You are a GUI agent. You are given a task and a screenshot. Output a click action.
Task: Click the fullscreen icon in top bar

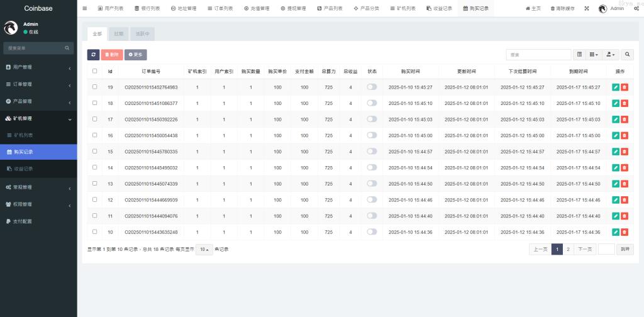pos(587,9)
